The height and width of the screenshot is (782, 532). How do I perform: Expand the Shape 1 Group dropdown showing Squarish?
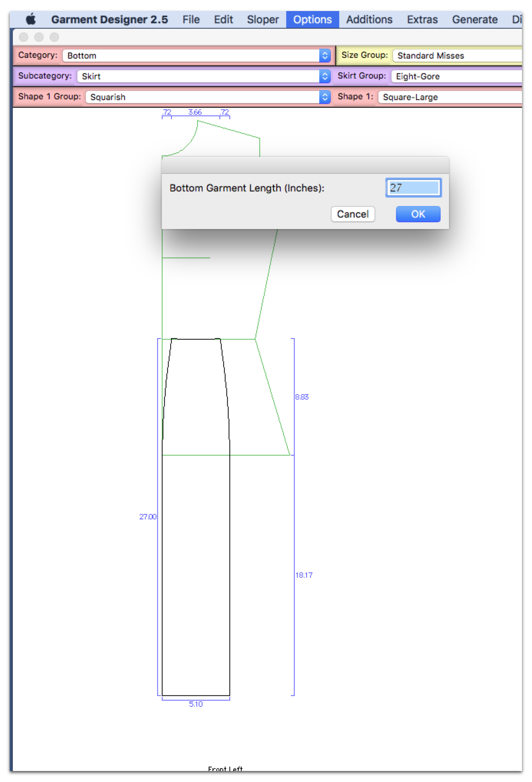(x=208, y=97)
